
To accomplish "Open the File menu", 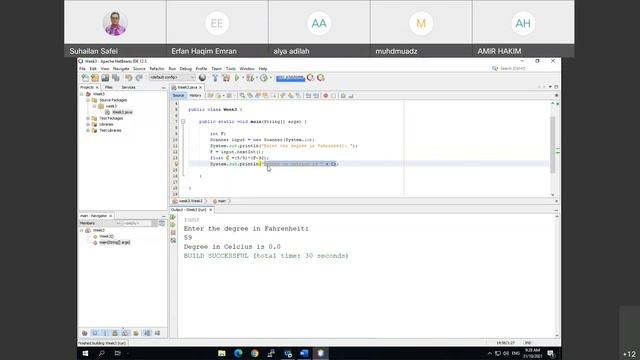I will 82,69.
